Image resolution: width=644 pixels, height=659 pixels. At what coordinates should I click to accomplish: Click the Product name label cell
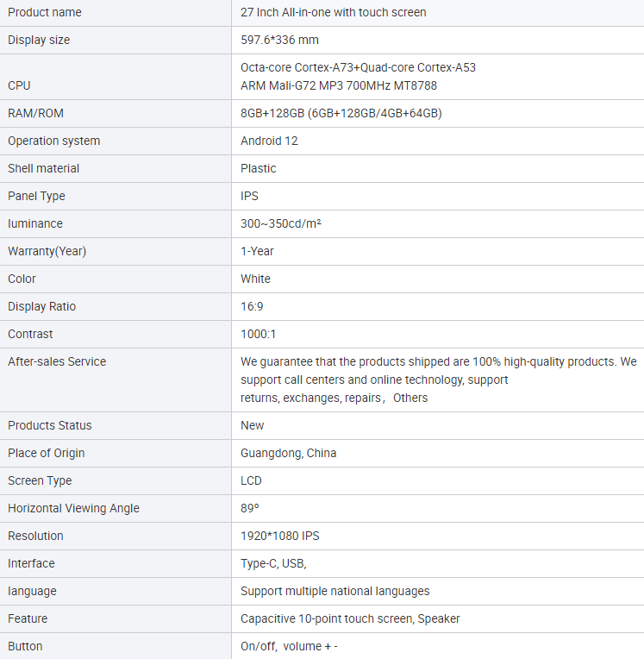[x=116, y=13]
